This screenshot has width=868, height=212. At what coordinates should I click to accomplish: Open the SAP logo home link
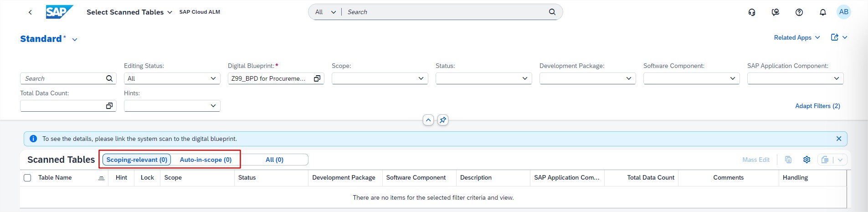tap(59, 12)
